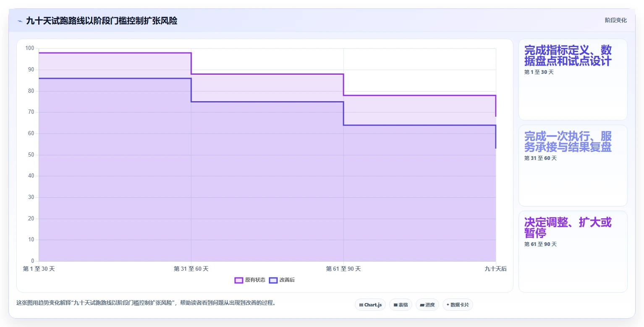
Task: Click the card subtitle 第 1 至 30 天
Action: pos(539,72)
